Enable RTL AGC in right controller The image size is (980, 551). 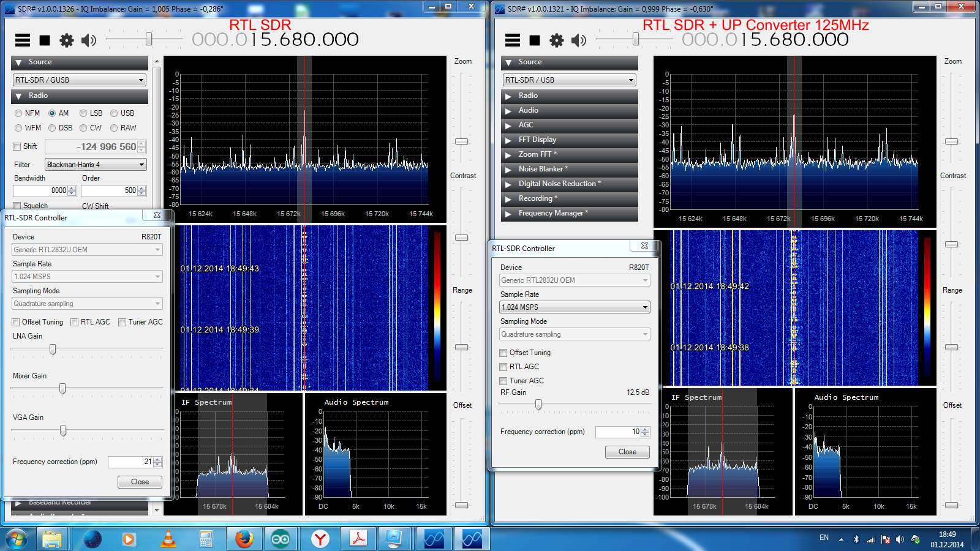tap(503, 367)
